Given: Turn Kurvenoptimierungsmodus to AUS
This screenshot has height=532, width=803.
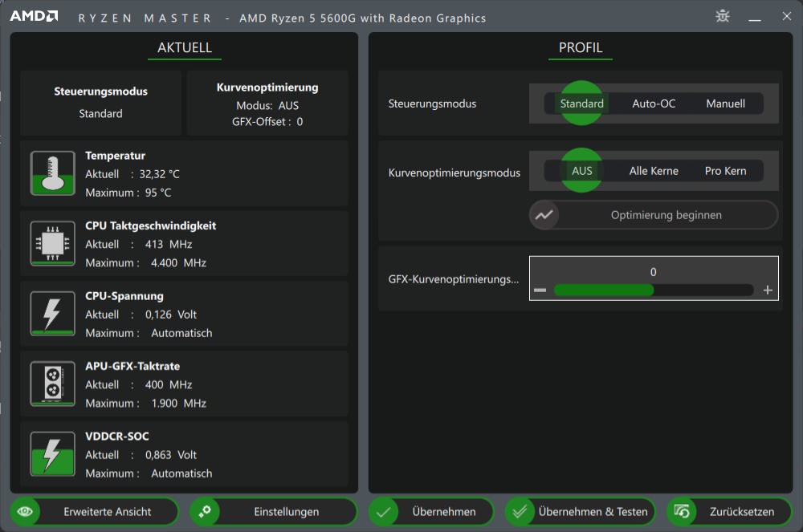Looking at the screenshot, I should pyautogui.click(x=581, y=171).
